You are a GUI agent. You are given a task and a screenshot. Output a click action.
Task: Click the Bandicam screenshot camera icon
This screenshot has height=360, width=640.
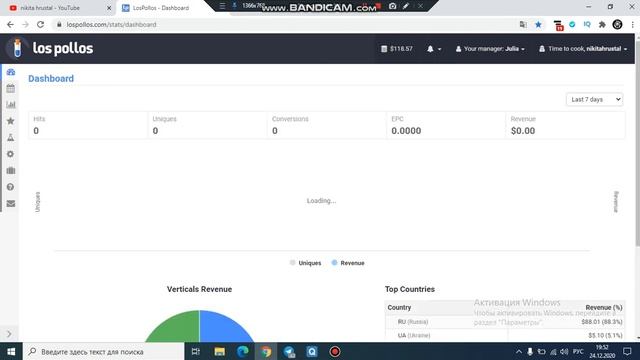point(392,6)
